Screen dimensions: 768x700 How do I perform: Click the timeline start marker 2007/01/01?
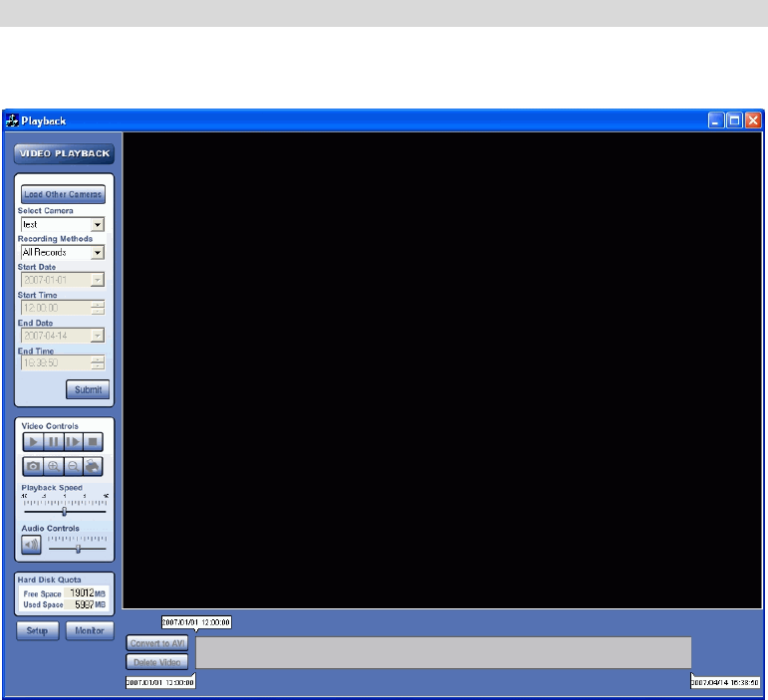pos(160,682)
